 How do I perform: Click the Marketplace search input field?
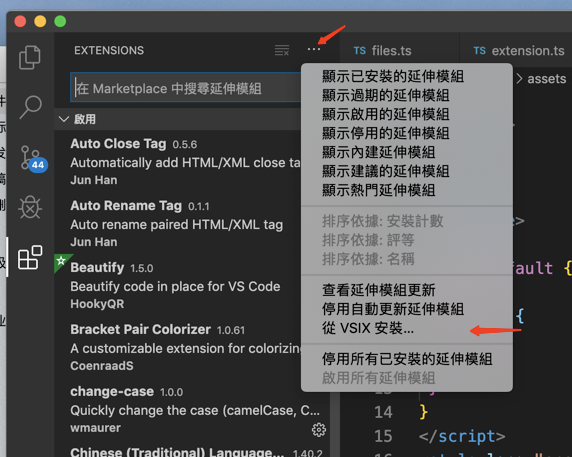(186, 88)
